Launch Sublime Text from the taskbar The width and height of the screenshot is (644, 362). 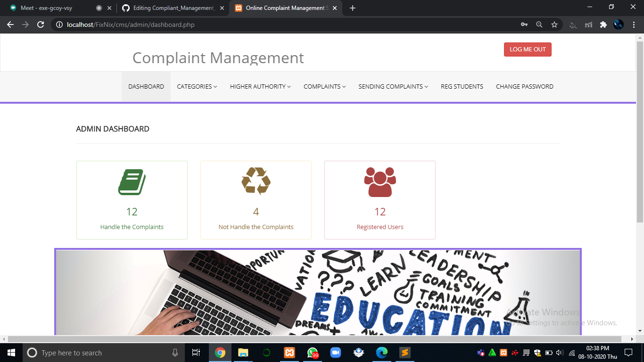click(405, 352)
